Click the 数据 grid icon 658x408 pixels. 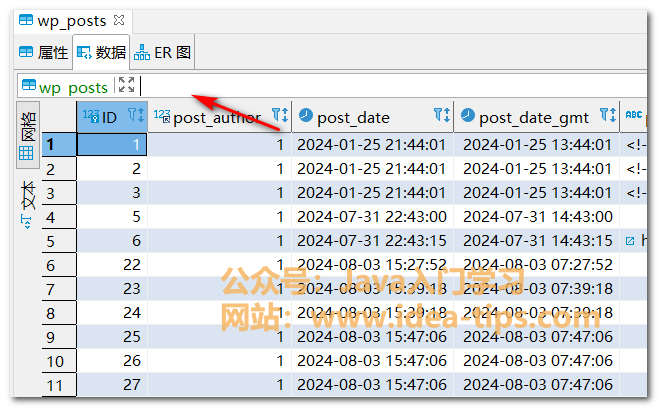coord(84,52)
